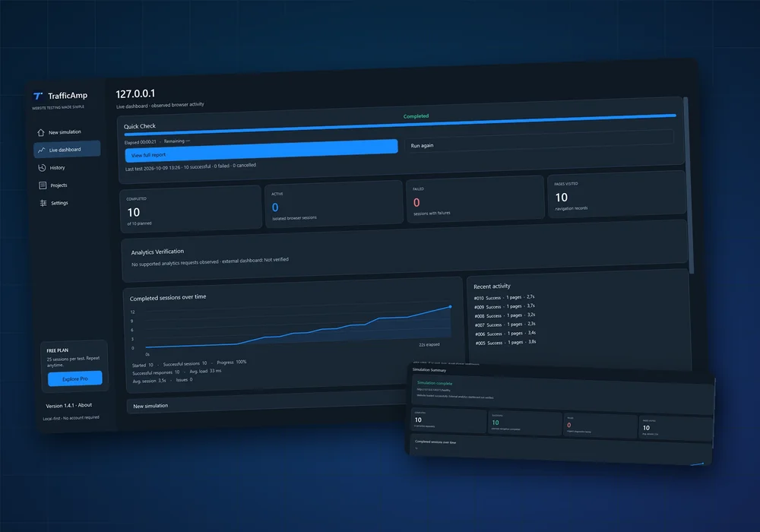Click the Completed card showing 10

(x=191, y=208)
